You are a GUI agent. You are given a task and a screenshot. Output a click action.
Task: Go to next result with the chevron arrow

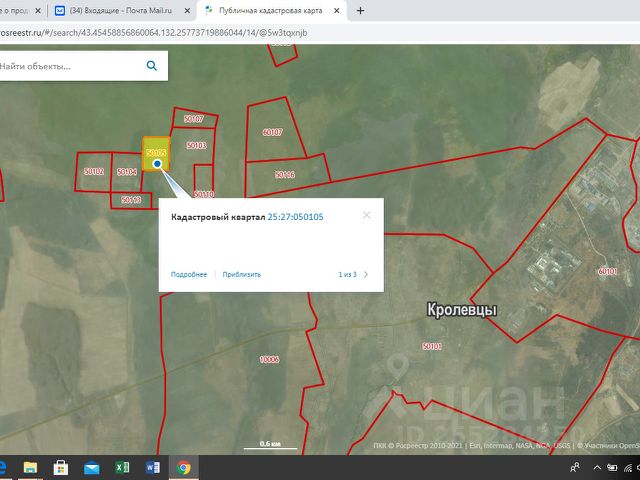click(x=366, y=274)
